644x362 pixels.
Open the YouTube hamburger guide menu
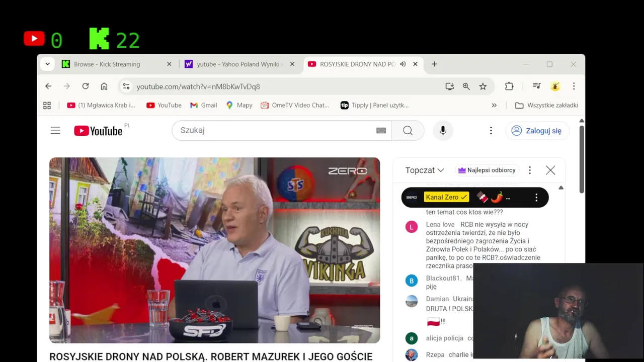click(55, 131)
